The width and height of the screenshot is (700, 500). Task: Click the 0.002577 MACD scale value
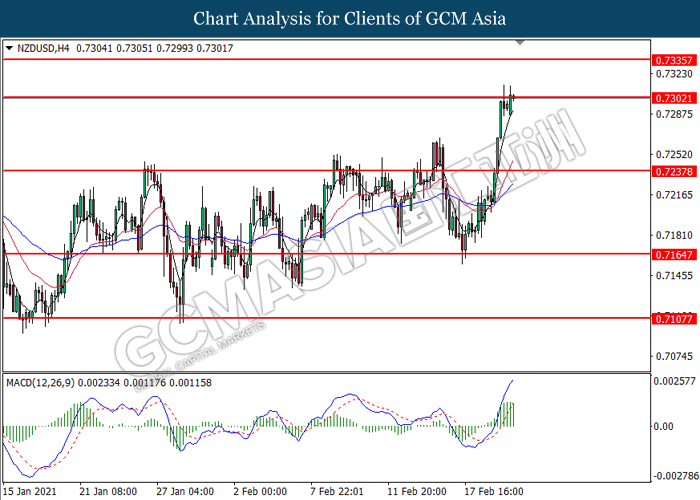pyautogui.click(x=675, y=381)
